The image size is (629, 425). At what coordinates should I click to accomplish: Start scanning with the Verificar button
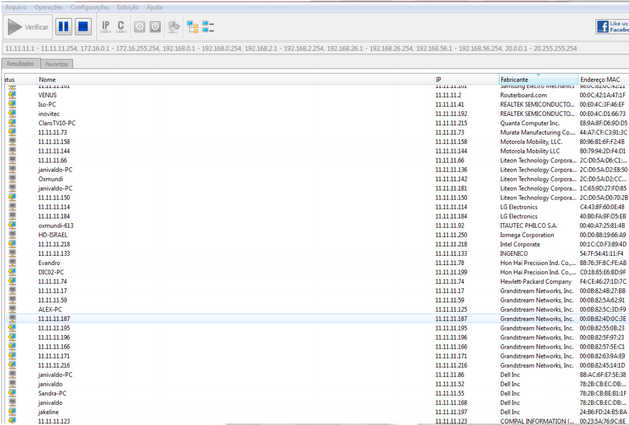(x=28, y=27)
